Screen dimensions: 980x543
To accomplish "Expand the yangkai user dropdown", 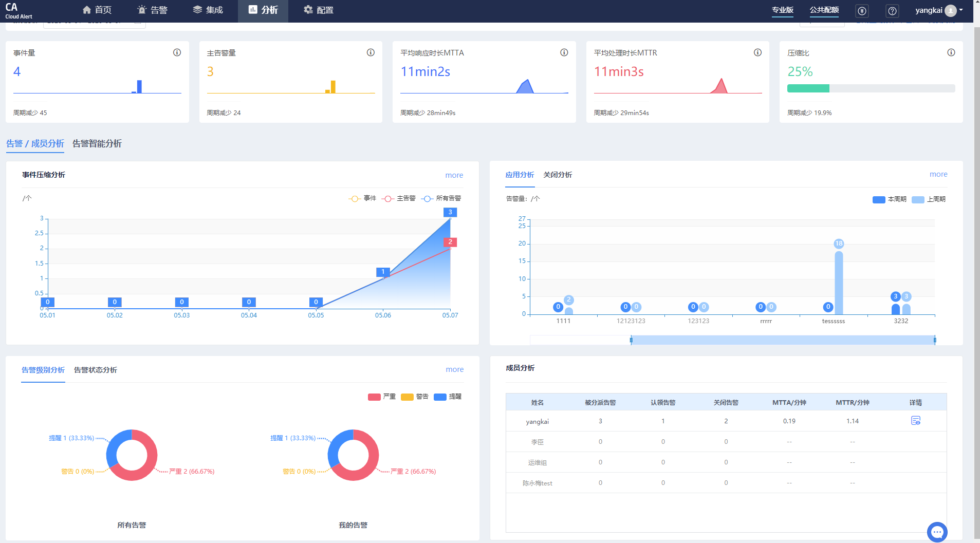I will tap(939, 10).
